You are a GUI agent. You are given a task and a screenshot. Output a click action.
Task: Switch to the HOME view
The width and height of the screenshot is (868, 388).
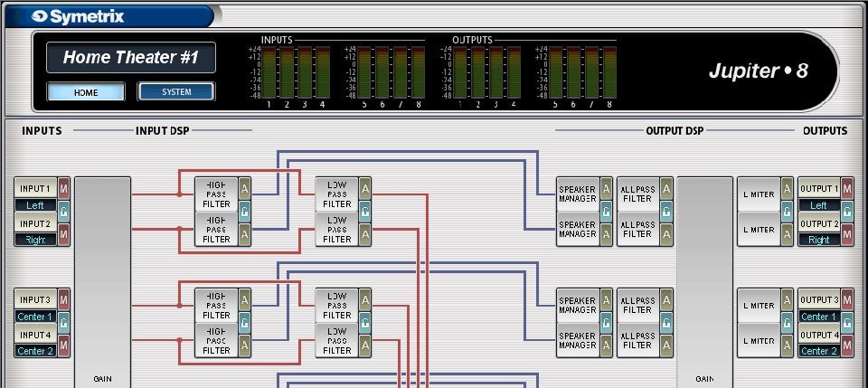coord(86,91)
